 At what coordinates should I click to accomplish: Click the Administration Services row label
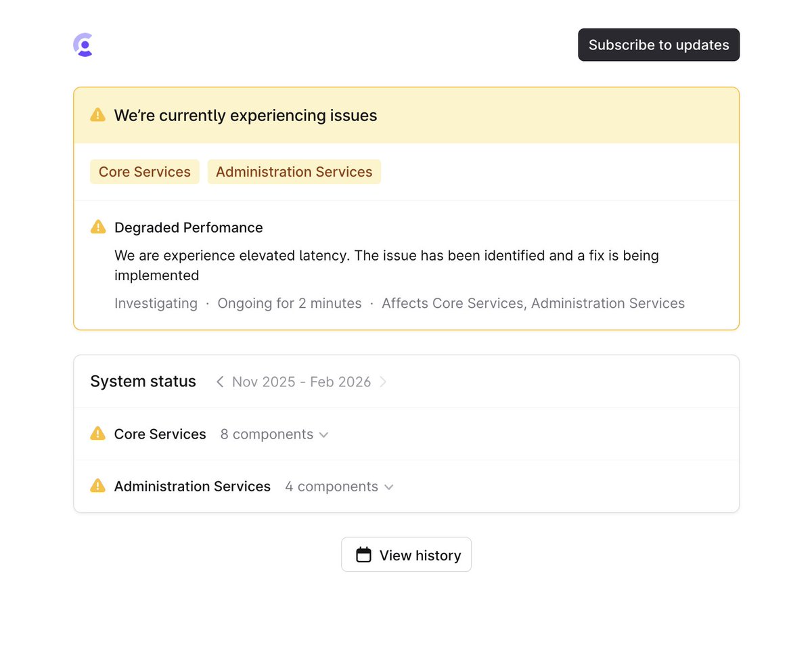coord(192,487)
